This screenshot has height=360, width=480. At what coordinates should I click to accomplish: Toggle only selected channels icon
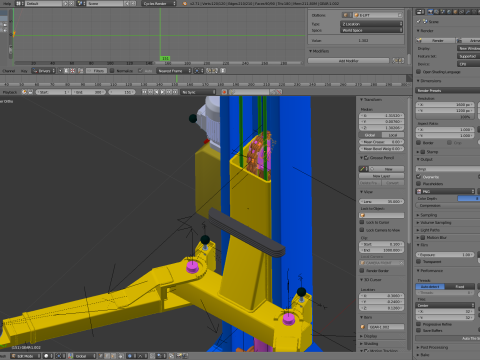pos(61,71)
